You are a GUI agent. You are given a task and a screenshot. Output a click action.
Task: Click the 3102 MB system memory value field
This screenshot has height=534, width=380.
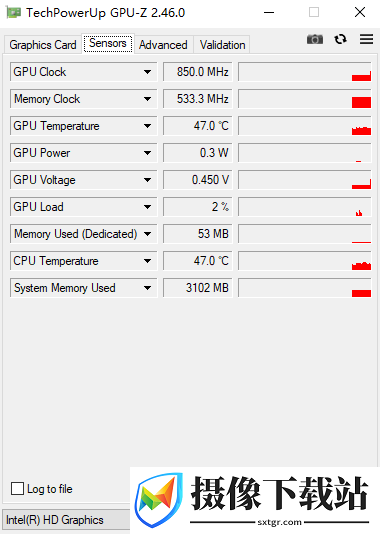(x=197, y=288)
